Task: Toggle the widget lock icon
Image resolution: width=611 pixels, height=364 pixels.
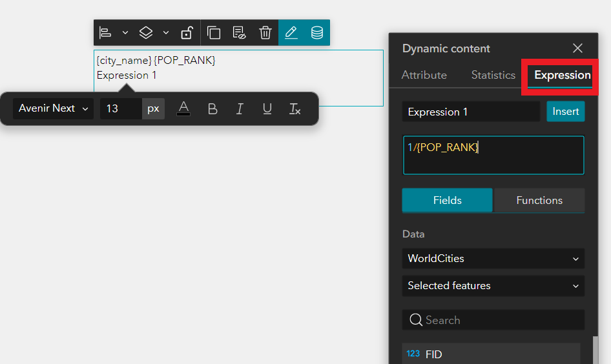Action: 187,33
